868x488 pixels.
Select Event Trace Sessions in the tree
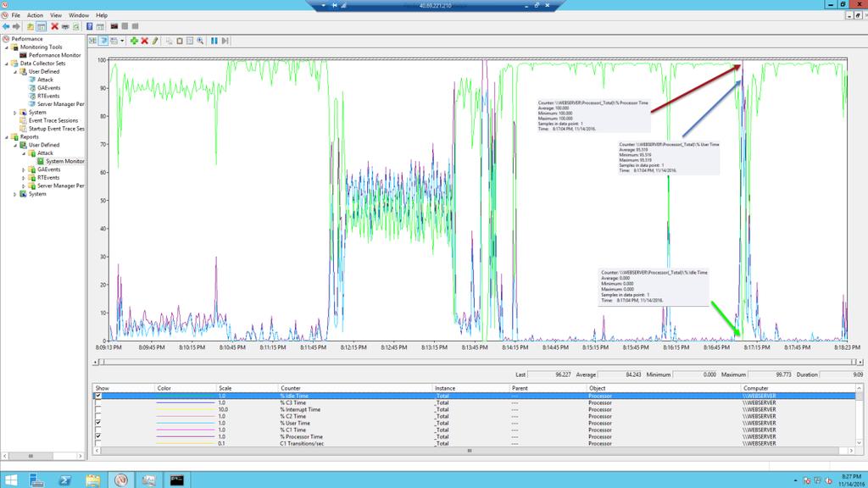pos(53,120)
